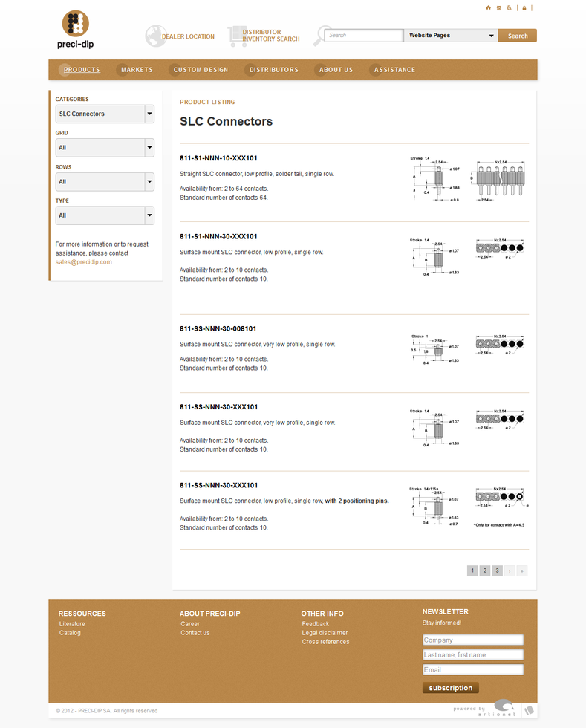The height and width of the screenshot is (728, 586).
Task: Click the next page single arrow
Action: click(510, 571)
